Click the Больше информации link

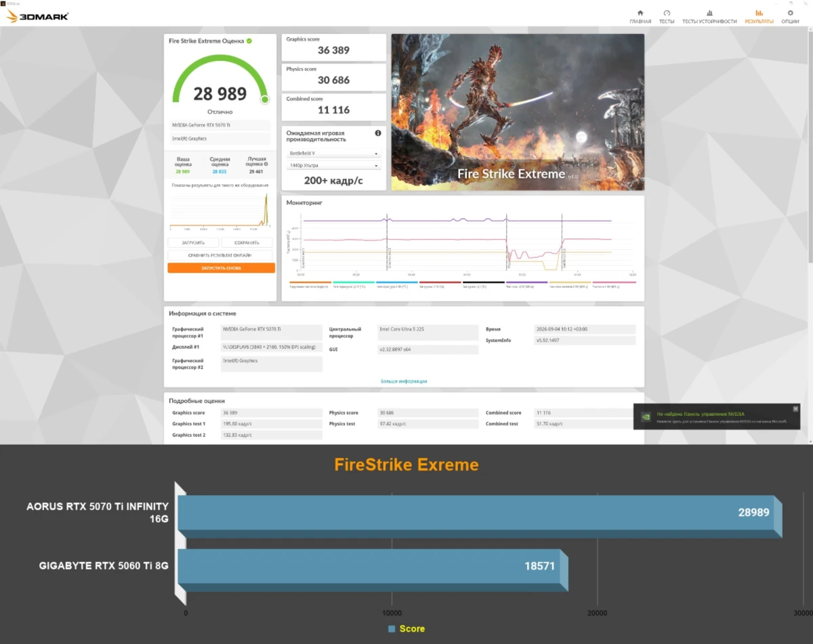pyautogui.click(x=404, y=381)
